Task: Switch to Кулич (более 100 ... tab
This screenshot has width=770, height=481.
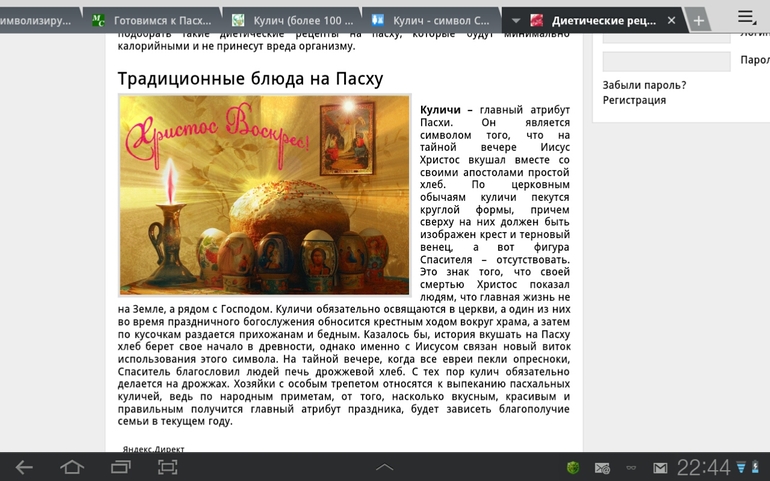Action: pos(292,21)
